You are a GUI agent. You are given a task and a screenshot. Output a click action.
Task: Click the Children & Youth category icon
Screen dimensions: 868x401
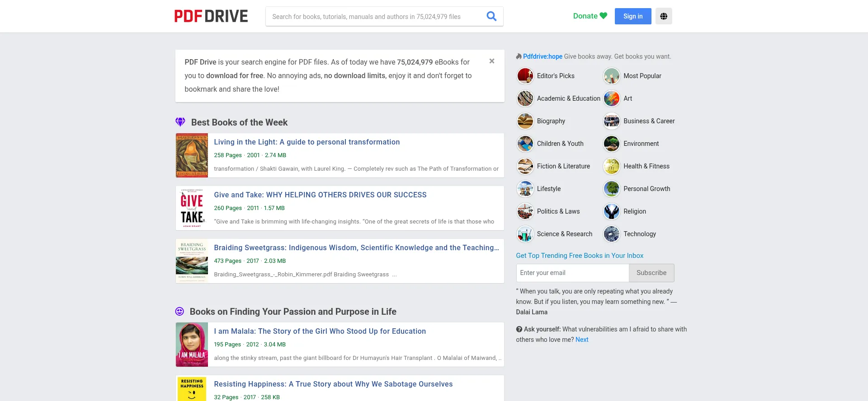[x=525, y=144]
